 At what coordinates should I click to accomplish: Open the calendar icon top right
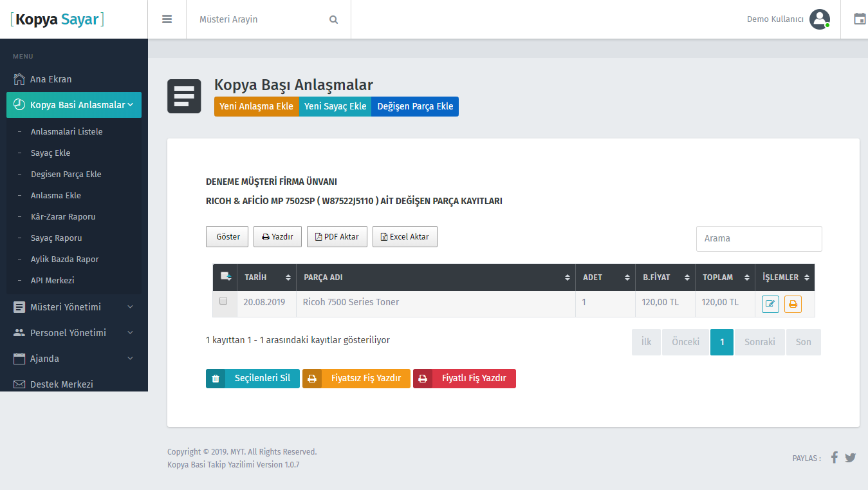tap(860, 19)
